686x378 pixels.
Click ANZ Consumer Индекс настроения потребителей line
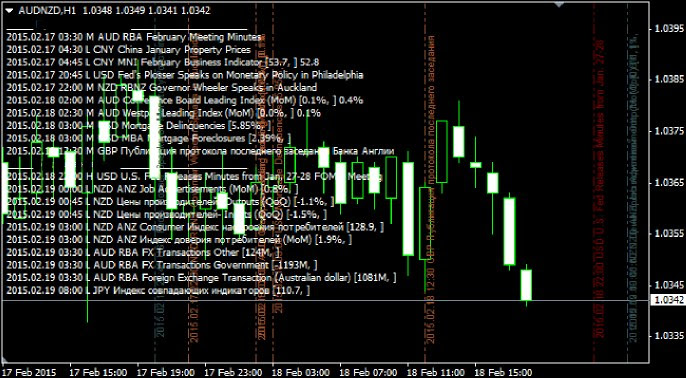click(195, 227)
